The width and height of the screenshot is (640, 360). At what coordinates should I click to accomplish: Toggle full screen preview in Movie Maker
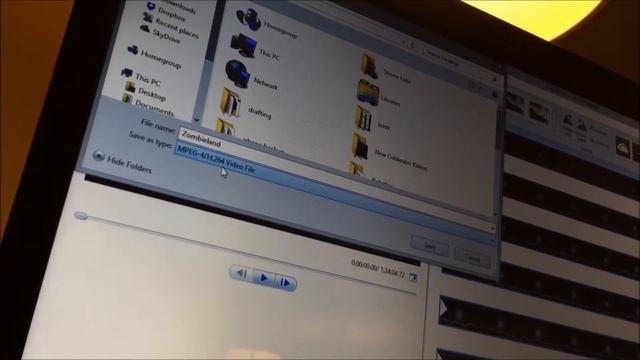pyautogui.click(x=413, y=278)
